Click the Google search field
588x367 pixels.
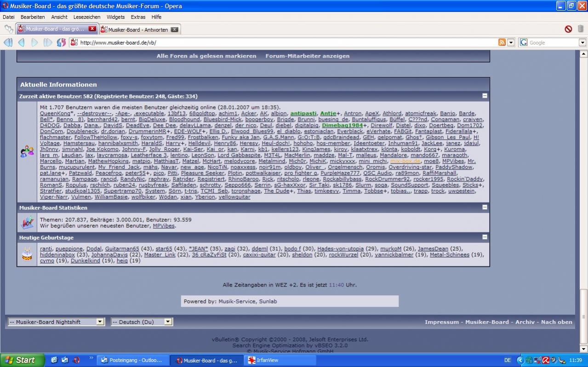[553, 43]
